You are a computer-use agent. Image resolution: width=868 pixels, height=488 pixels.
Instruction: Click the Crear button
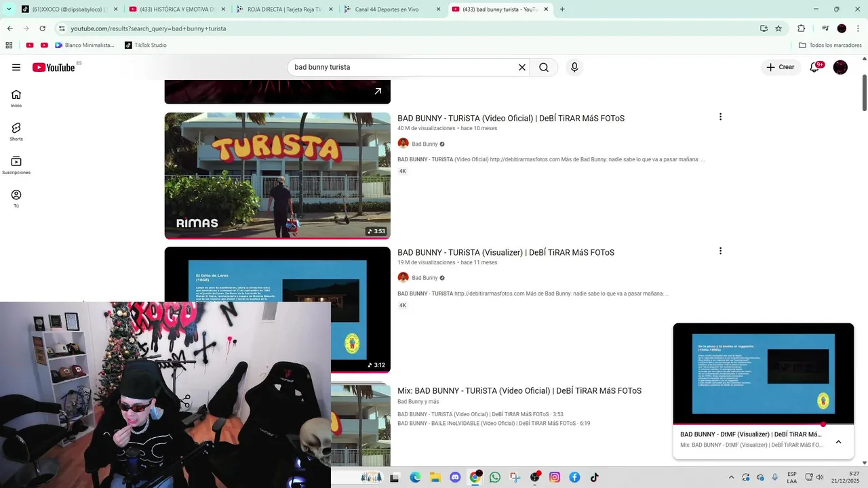click(x=781, y=67)
